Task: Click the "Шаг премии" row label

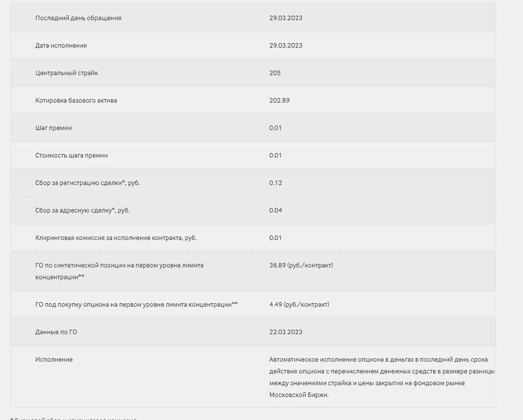Action: pyautogui.click(x=53, y=128)
